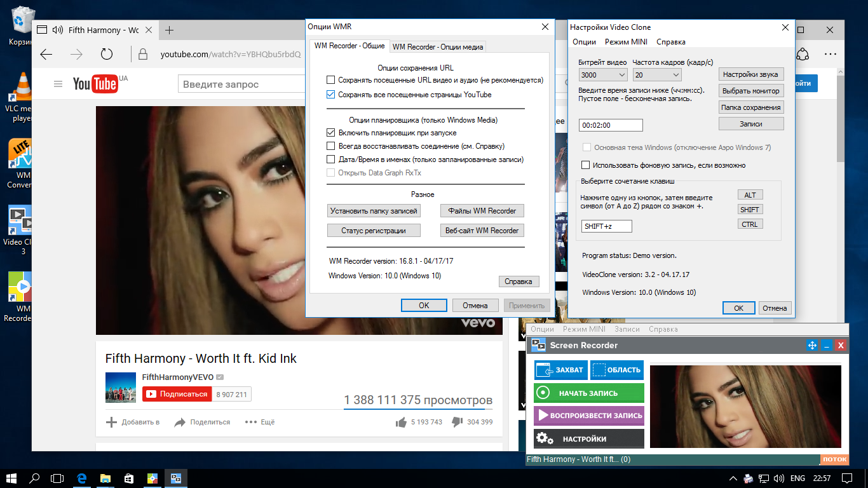This screenshot has width=868, height=488.
Task: Open Режим MINI menu in Video Clone settings
Action: tap(626, 42)
